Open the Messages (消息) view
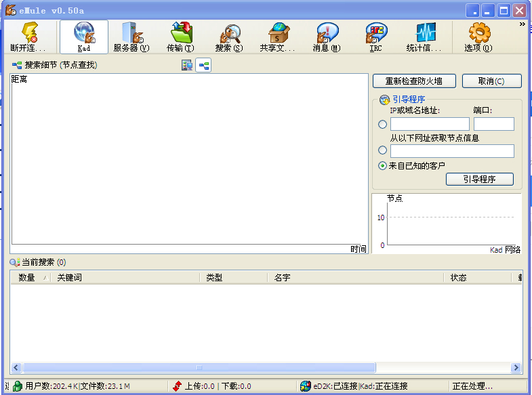The image size is (532, 395). (327, 37)
